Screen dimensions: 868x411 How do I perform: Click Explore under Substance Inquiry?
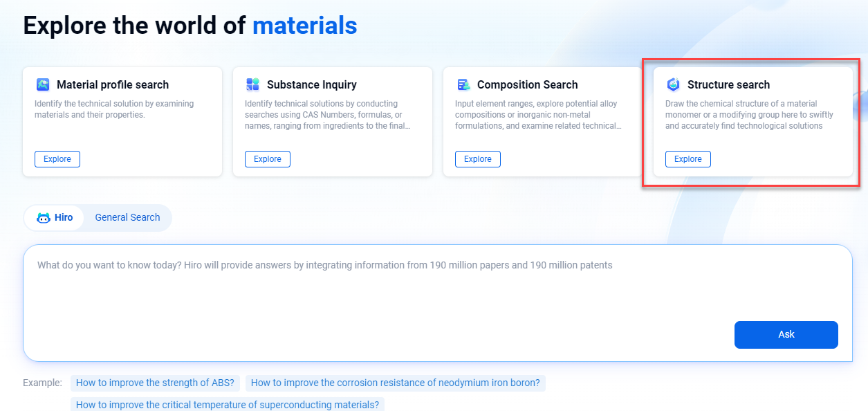tap(267, 158)
